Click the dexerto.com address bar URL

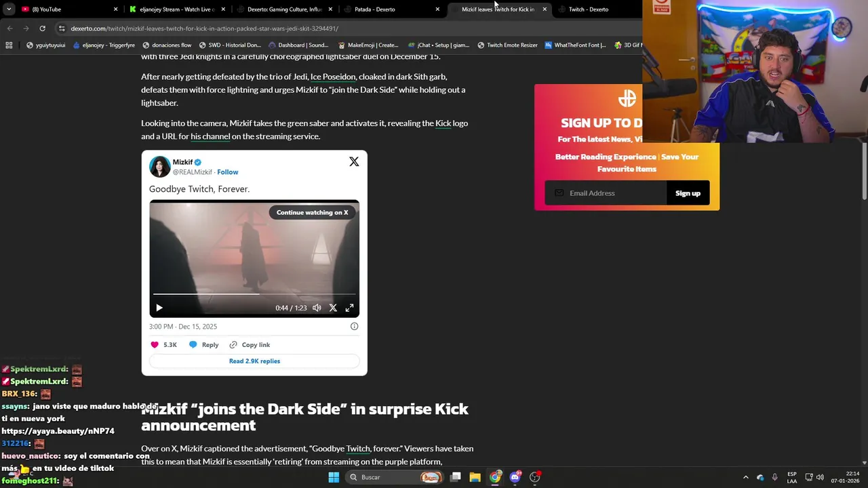205,28
